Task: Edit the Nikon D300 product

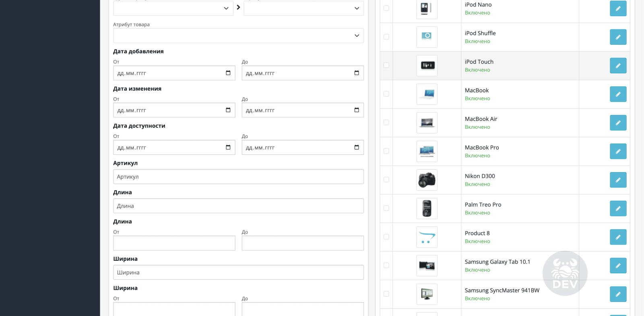Action: (x=618, y=180)
